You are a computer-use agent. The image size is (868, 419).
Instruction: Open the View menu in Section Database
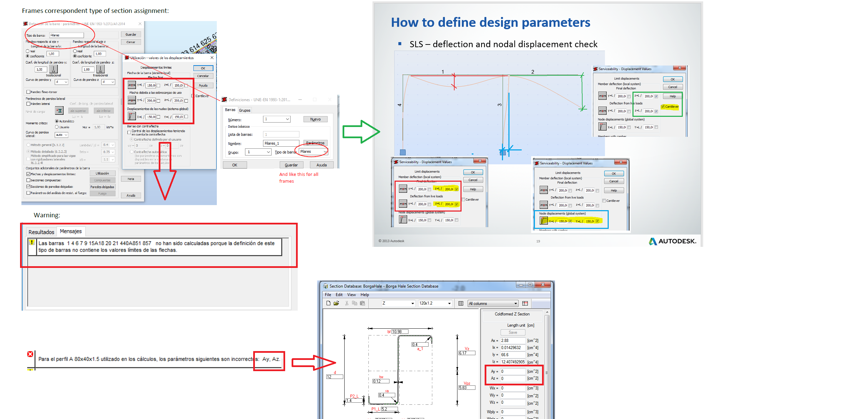(x=351, y=295)
